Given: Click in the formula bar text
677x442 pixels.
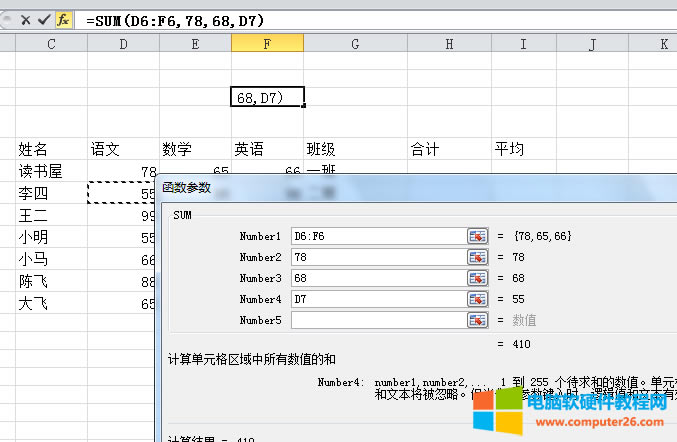Looking at the screenshot, I should [x=300, y=19].
